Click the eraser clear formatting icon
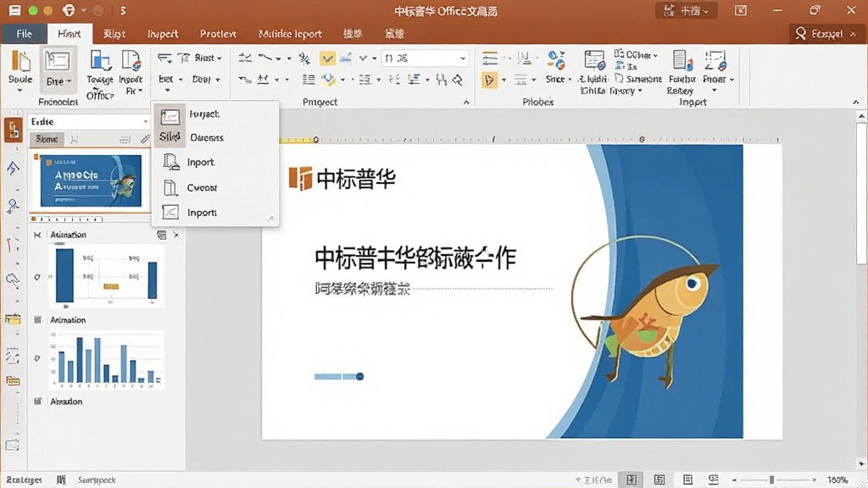This screenshot has width=868, height=488. [457, 80]
